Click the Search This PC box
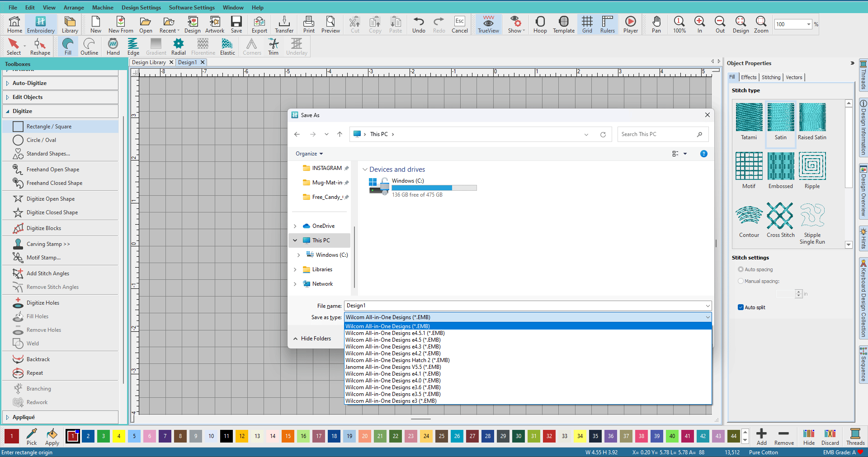This screenshot has width=868, height=457. click(x=662, y=134)
